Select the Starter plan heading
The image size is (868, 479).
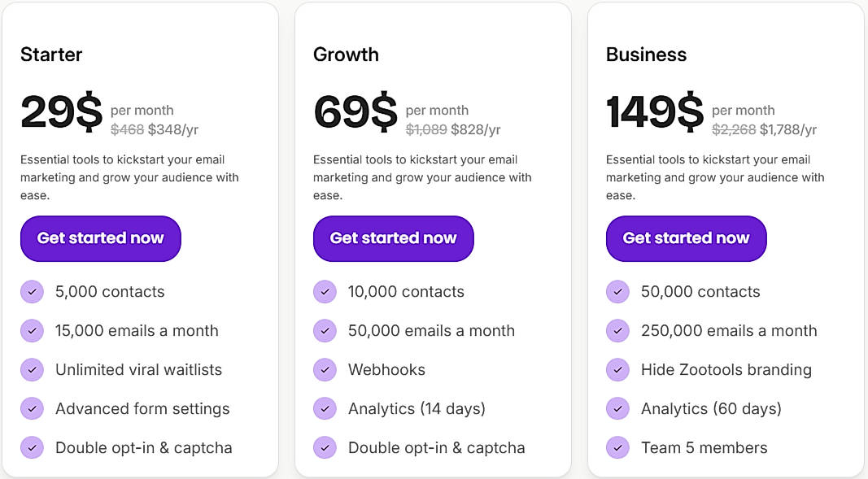(x=50, y=54)
